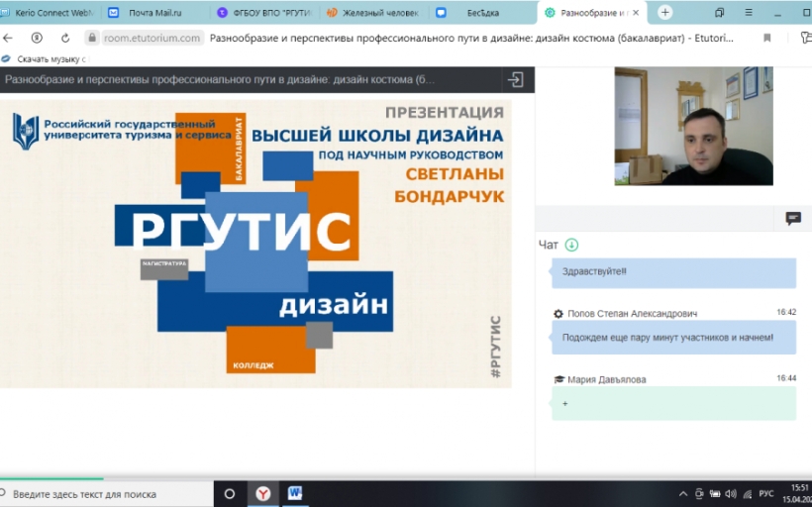Exit the webinar room via door icon
The height and width of the screenshot is (507, 812).
tap(515, 80)
